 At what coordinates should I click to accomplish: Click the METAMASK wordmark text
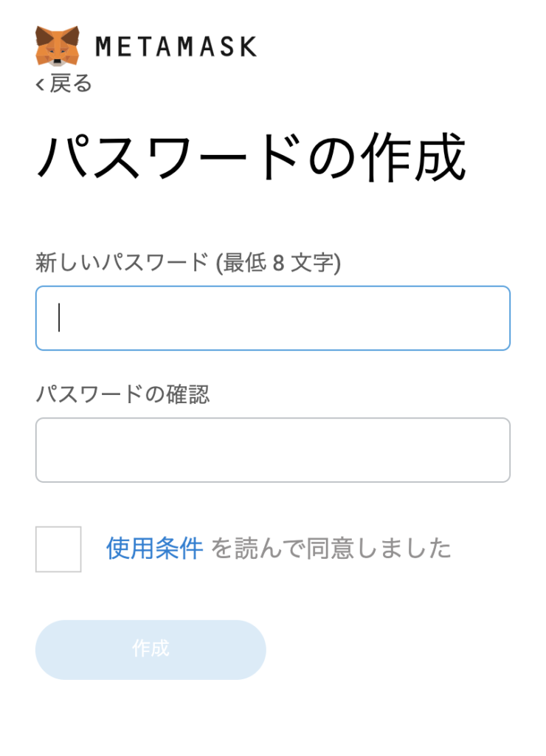point(176,47)
